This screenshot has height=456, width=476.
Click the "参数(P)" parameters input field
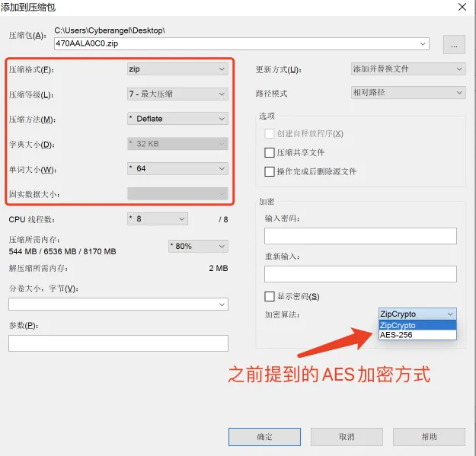tap(118, 343)
